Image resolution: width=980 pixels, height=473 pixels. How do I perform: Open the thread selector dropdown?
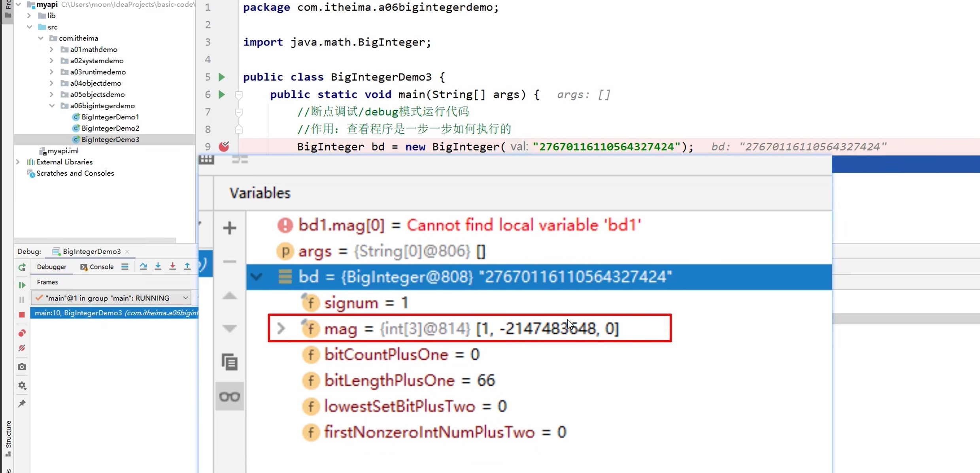tap(185, 298)
